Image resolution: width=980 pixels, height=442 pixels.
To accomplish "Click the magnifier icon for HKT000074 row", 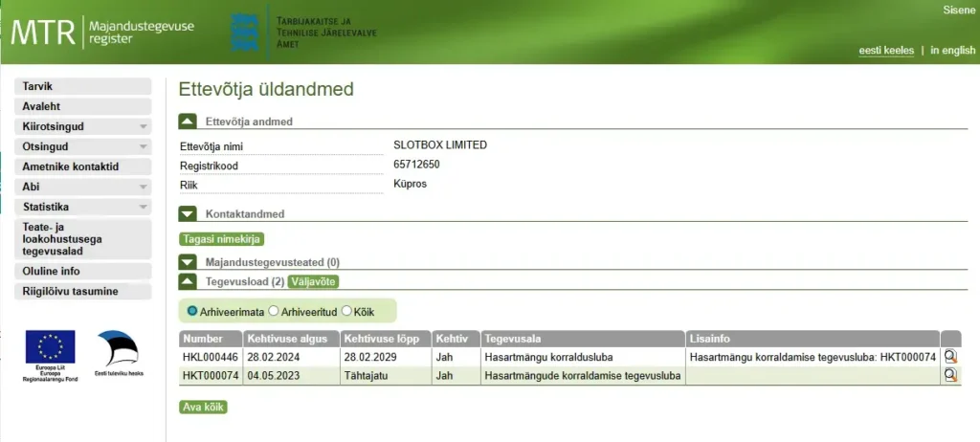I will (949, 375).
